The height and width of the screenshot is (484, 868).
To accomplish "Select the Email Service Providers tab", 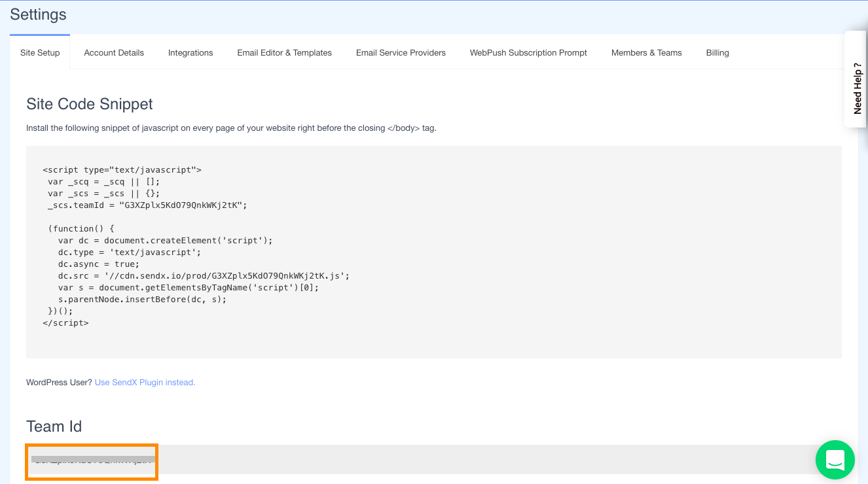I will click(x=401, y=52).
